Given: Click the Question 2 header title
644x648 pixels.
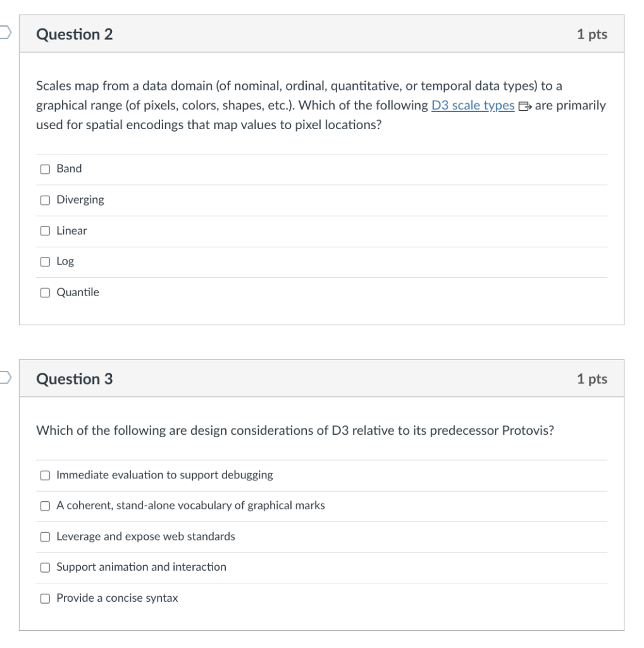Looking at the screenshot, I should (75, 34).
